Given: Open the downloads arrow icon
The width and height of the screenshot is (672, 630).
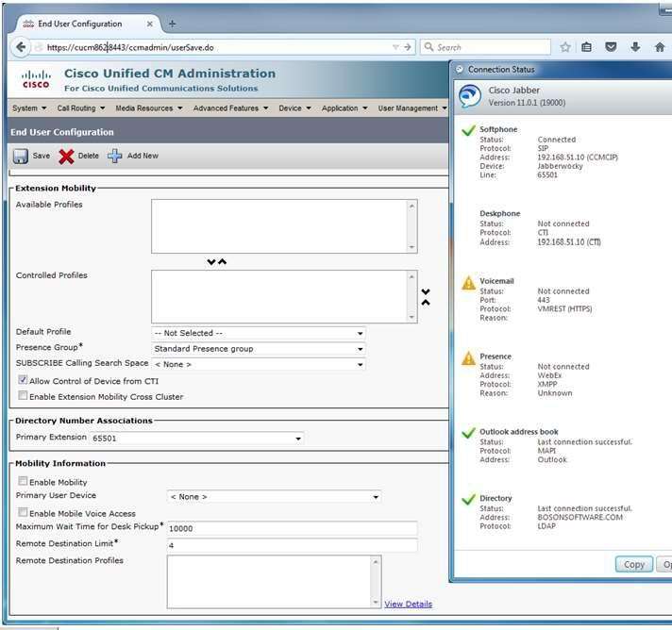Looking at the screenshot, I should click(x=635, y=47).
